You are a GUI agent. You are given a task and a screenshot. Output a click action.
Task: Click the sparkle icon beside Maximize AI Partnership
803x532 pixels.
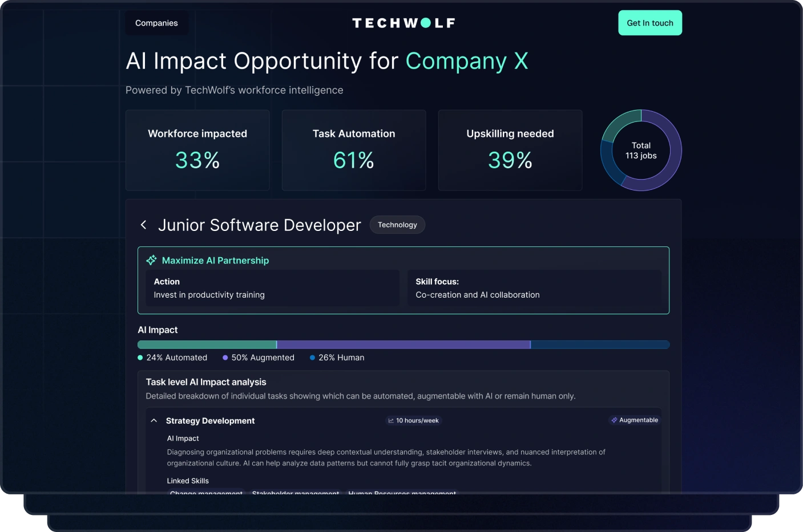coord(151,260)
